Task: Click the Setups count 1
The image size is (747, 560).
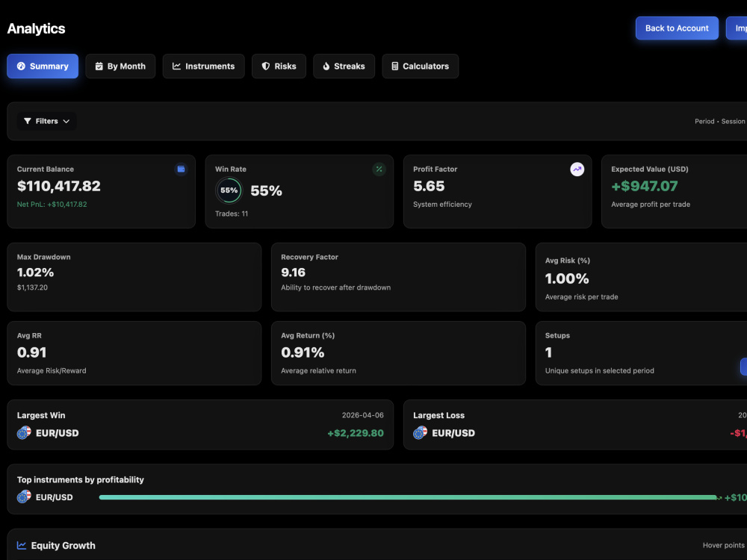Action: (548, 352)
